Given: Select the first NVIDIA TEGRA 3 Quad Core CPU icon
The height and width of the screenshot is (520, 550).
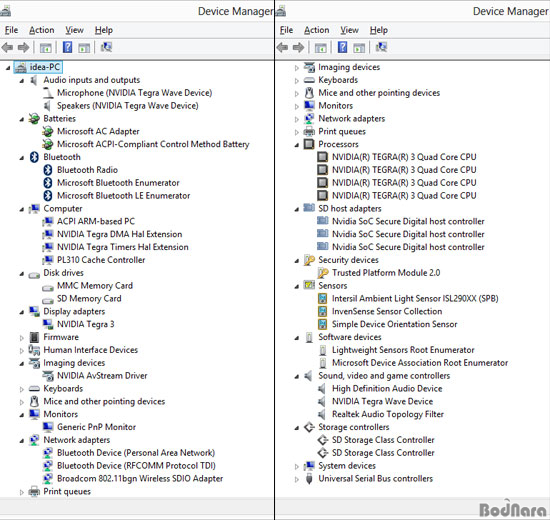Looking at the screenshot, I should pos(322,157).
